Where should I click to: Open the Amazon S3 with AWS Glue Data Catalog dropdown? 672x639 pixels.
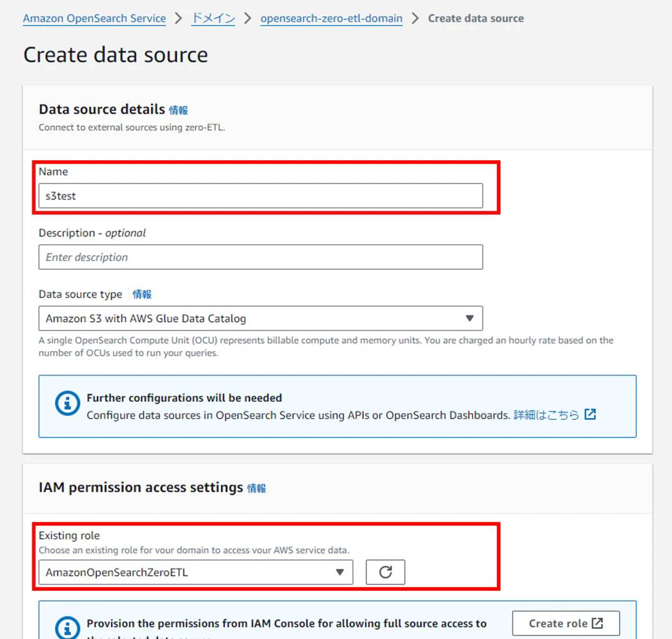tap(260, 319)
